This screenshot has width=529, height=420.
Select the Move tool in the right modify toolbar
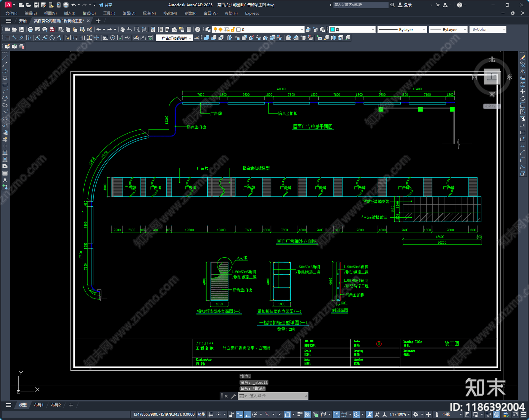click(523, 92)
